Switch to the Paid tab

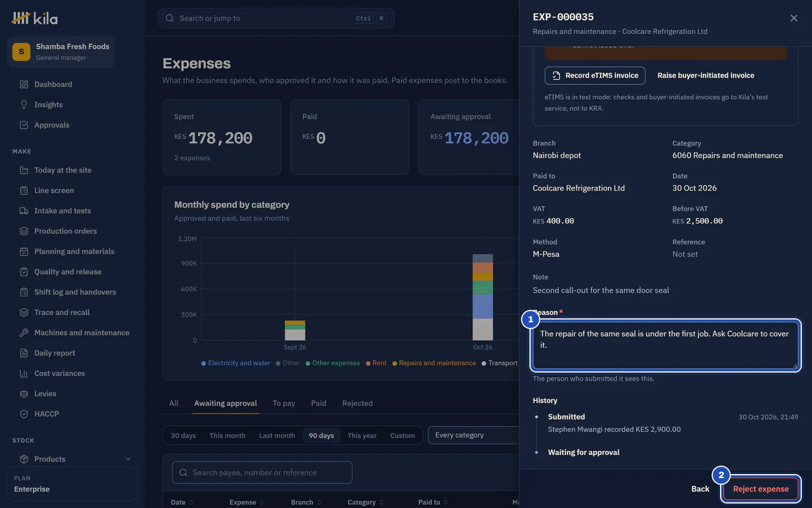pyautogui.click(x=319, y=404)
